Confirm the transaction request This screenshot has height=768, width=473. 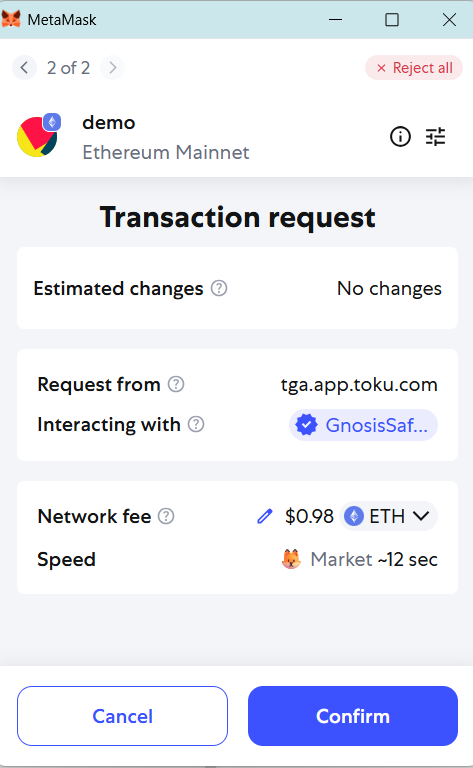point(353,716)
